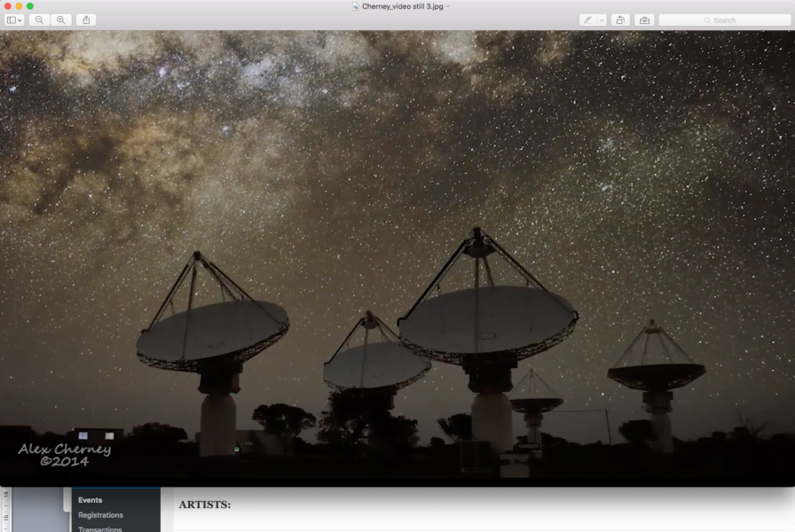Image resolution: width=795 pixels, height=532 pixels.
Task: Click the zoom out magnifier button
Action: 39,20
